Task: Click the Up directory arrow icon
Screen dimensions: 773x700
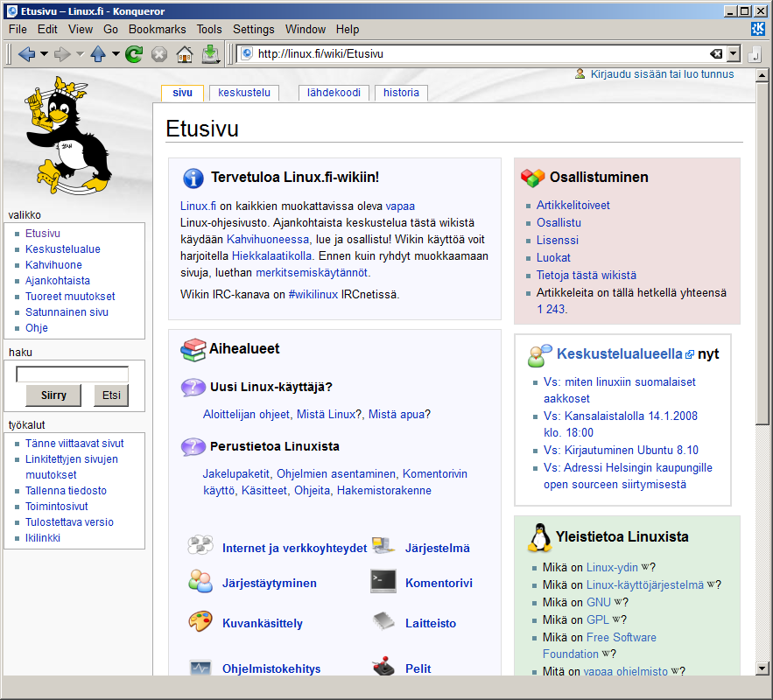Action: coord(98,54)
